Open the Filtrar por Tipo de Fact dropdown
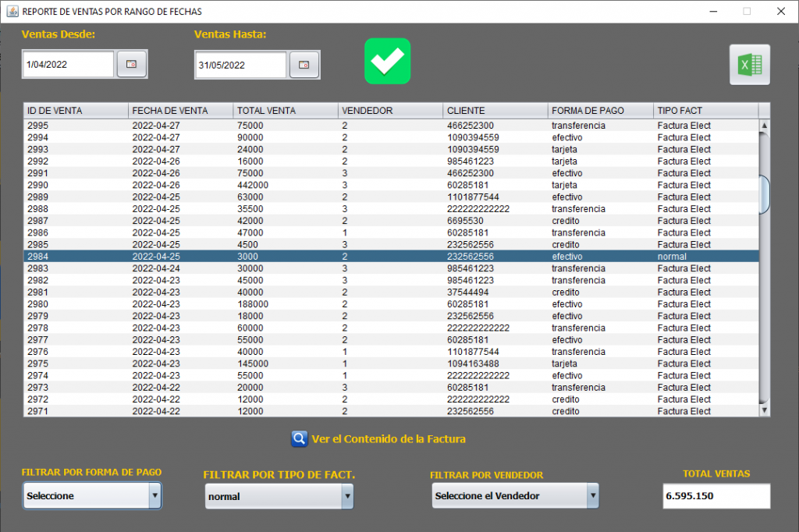Image resolution: width=799 pixels, height=532 pixels. point(346,496)
